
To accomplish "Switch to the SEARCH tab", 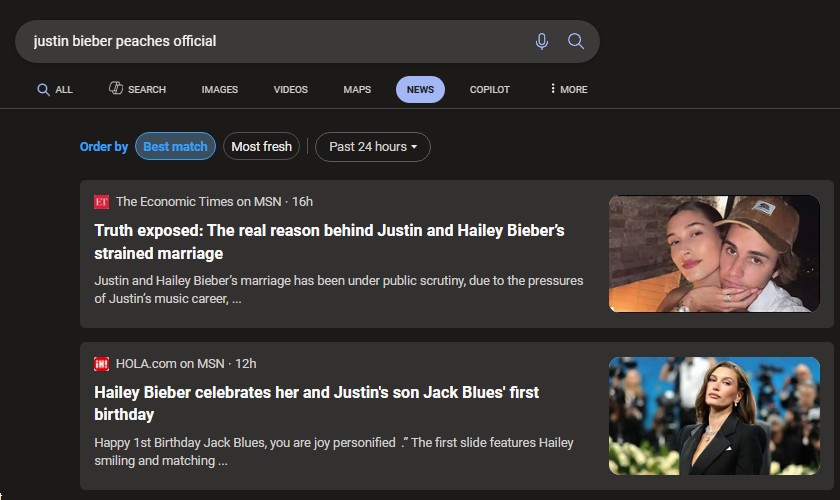I will coord(138,89).
